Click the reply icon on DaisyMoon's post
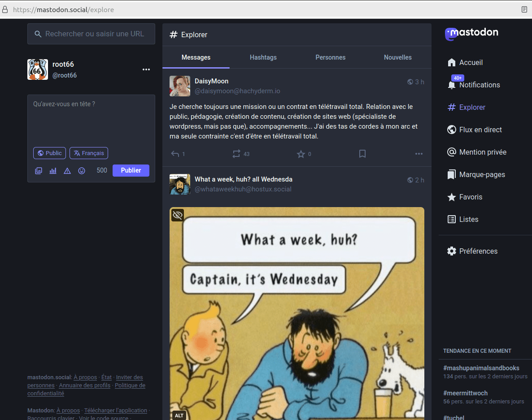This screenshot has height=420, width=532. pyautogui.click(x=175, y=154)
